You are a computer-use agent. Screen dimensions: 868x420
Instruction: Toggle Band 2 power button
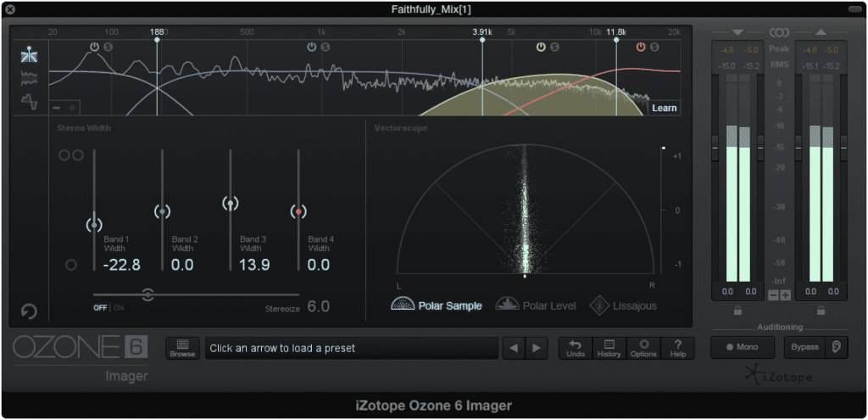click(312, 48)
